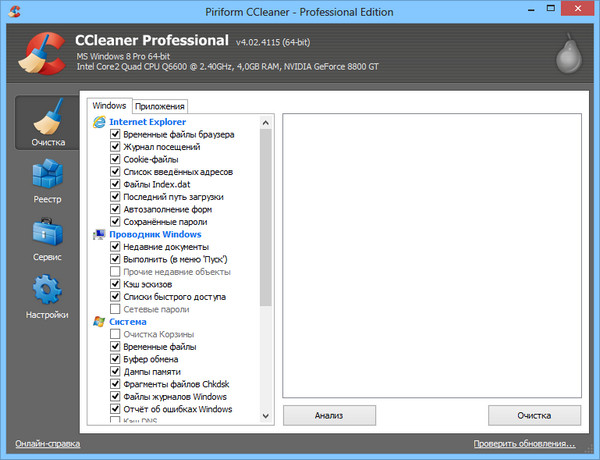Open the Реестр registry section
Screen dimensions: 600x460
(x=47, y=181)
